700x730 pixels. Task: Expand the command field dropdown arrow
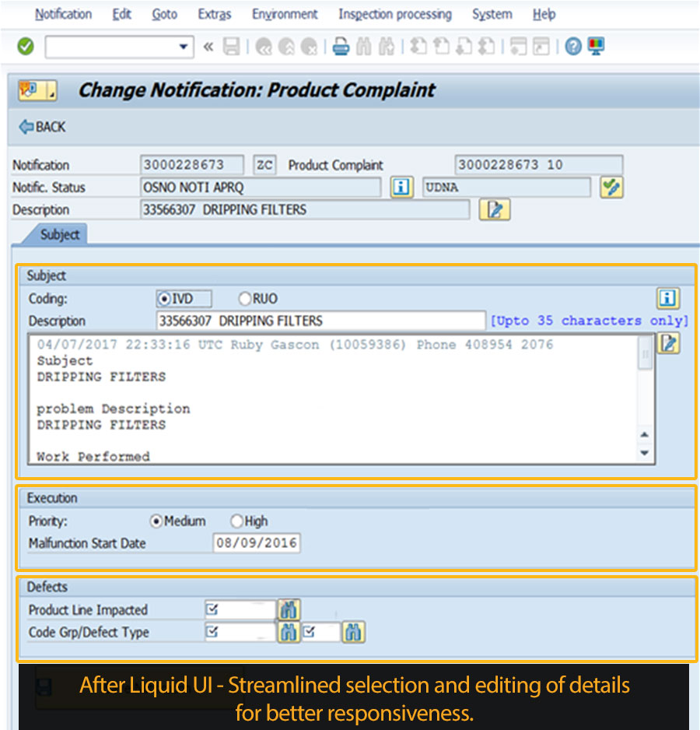pyautogui.click(x=184, y=47)
